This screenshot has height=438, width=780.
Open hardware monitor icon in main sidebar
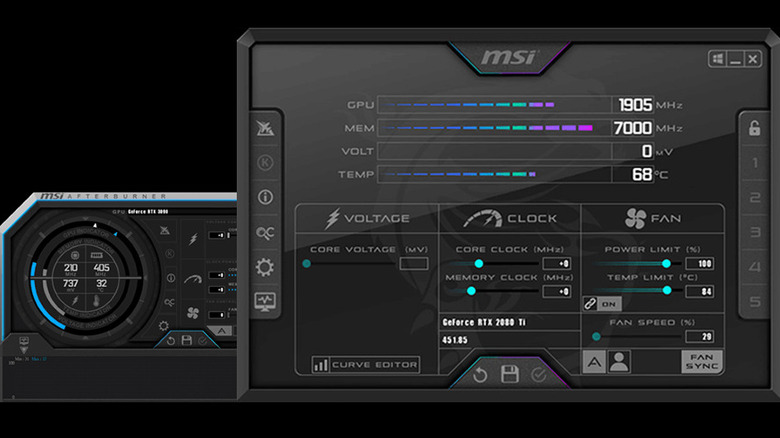click(265, 302)
